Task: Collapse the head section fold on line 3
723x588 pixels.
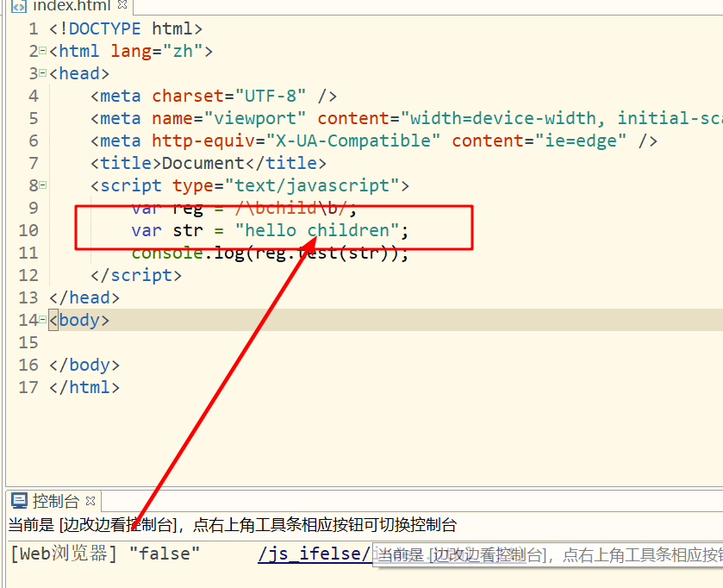Action: click(43, 73)
